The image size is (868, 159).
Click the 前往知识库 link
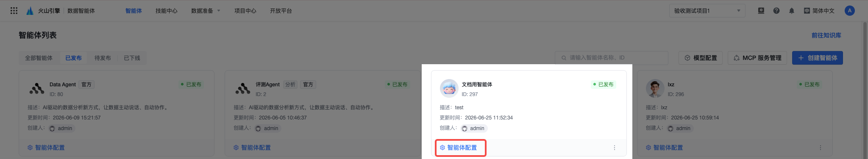click(826, 35)
